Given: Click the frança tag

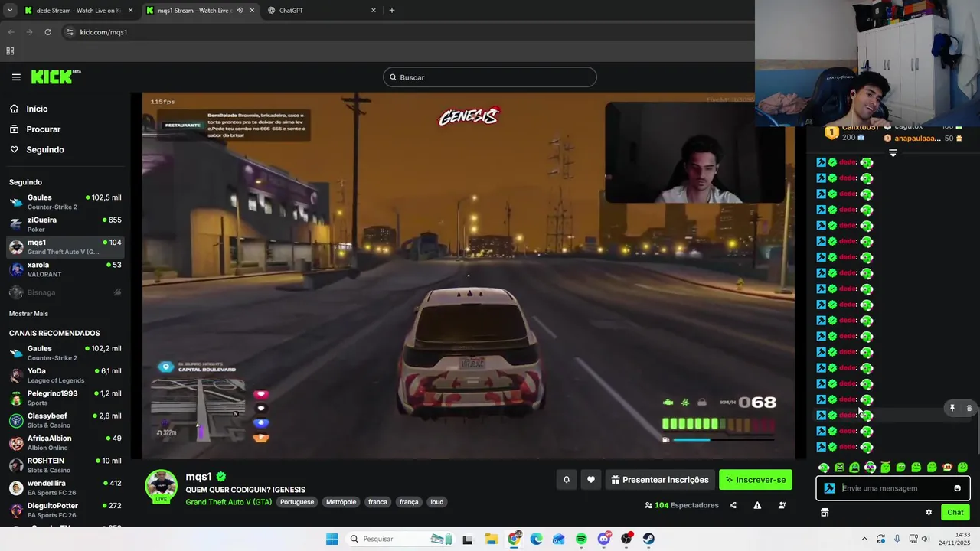Looking at the screenshot, I should [409, 502].
